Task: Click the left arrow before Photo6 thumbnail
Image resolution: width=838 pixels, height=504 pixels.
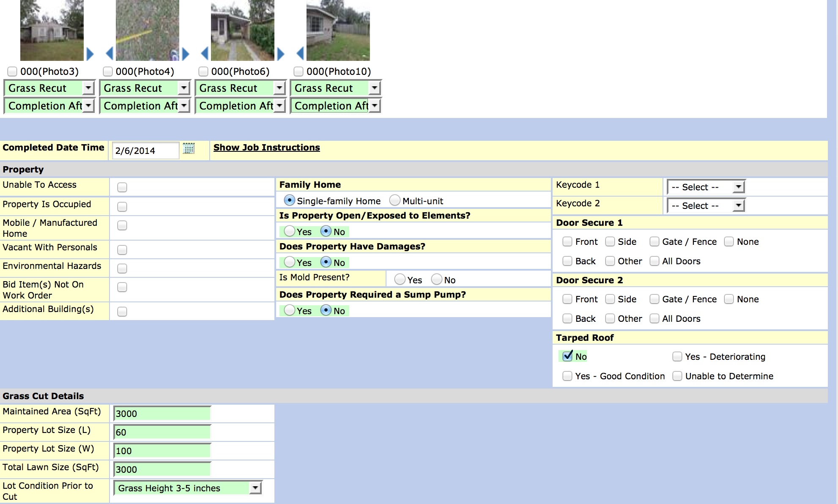Action: coord(204,54)
